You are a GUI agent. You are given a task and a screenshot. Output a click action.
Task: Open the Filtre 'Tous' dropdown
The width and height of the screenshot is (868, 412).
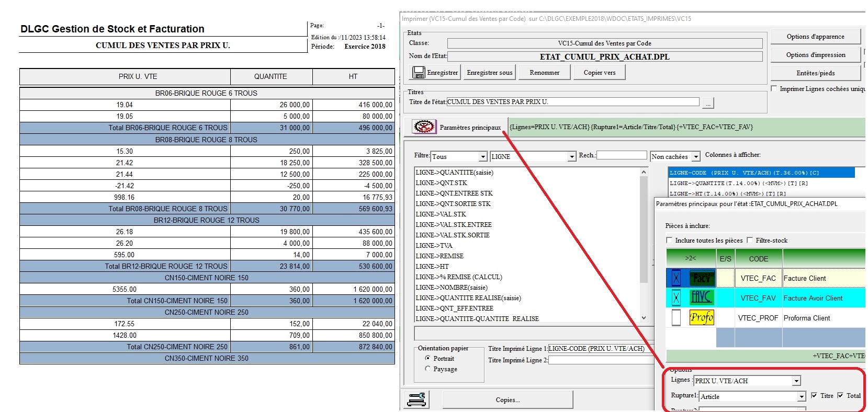(483, 157)
